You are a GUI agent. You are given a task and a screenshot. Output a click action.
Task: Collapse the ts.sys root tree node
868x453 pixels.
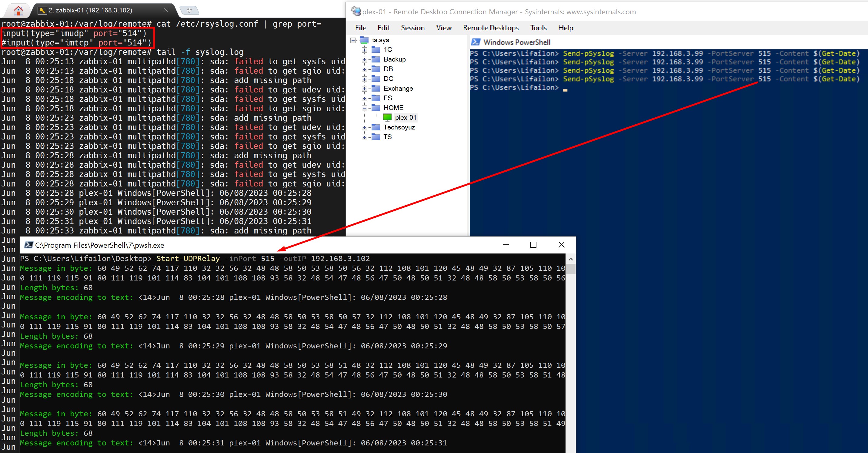[353, 40]
